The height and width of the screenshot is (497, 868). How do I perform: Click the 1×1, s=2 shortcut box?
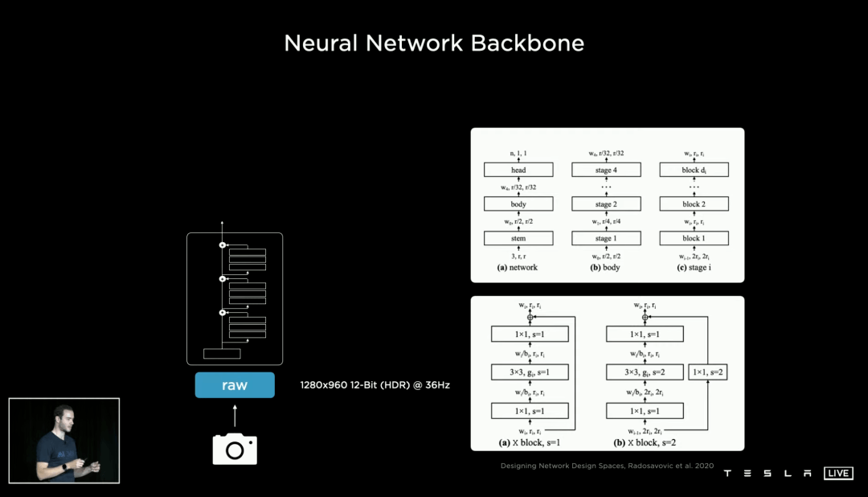(x=708, y=372)
